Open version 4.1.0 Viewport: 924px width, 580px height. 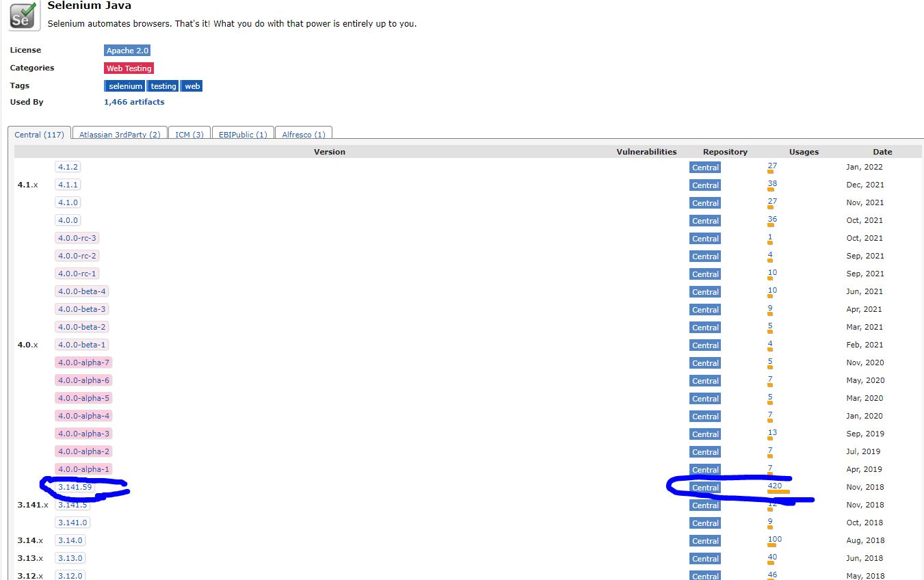[x=68, y=202]
